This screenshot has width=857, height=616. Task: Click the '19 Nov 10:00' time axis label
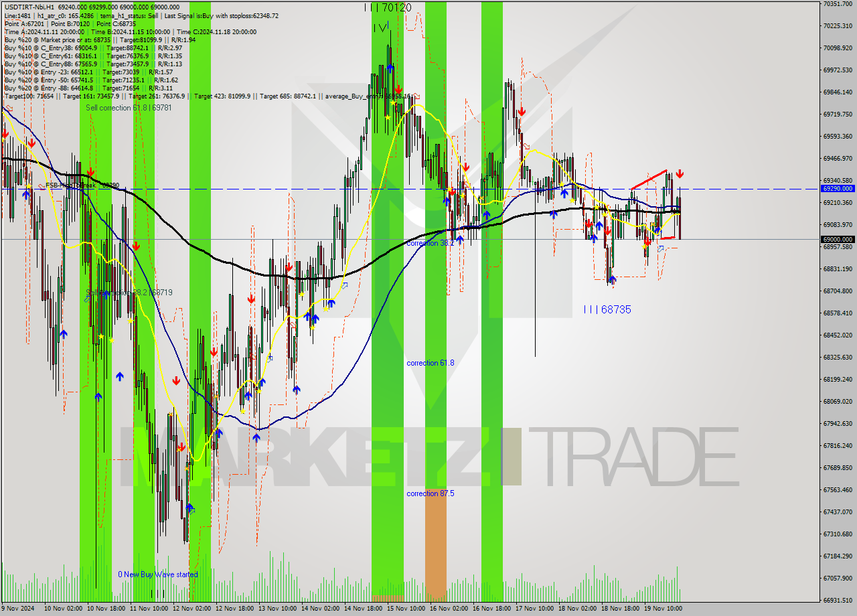pos(663,609)
